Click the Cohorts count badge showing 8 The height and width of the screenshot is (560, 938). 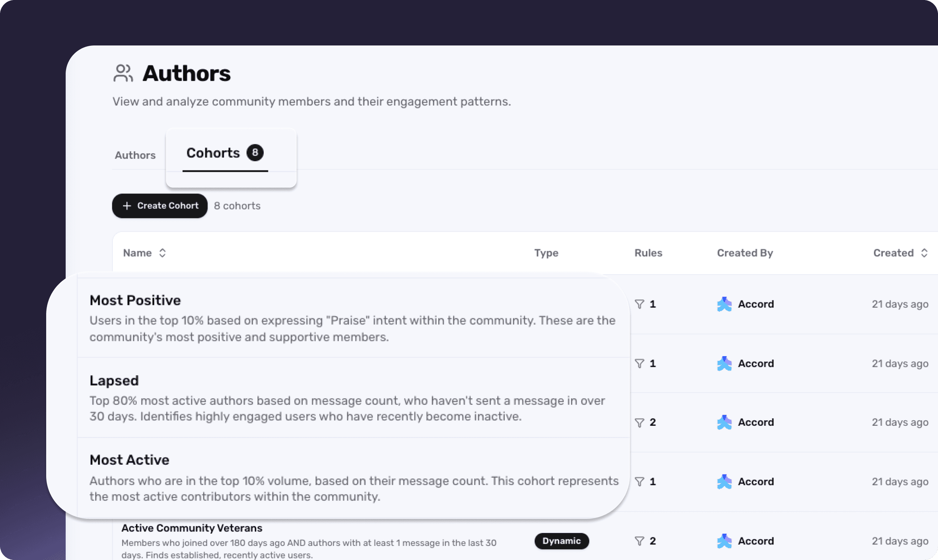tap(255, 153)
